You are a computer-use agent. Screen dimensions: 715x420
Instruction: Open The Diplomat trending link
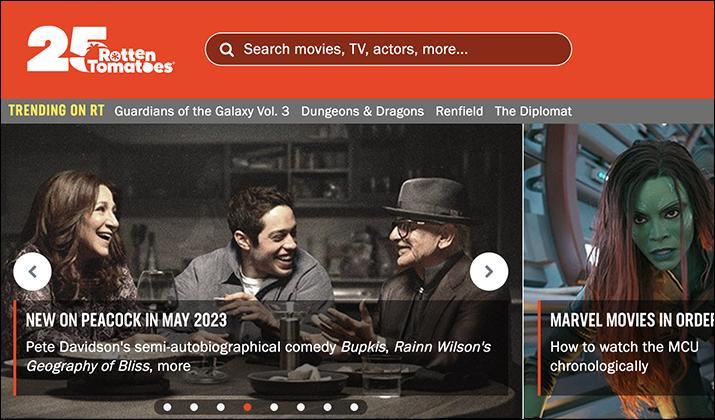pos(533,111)
